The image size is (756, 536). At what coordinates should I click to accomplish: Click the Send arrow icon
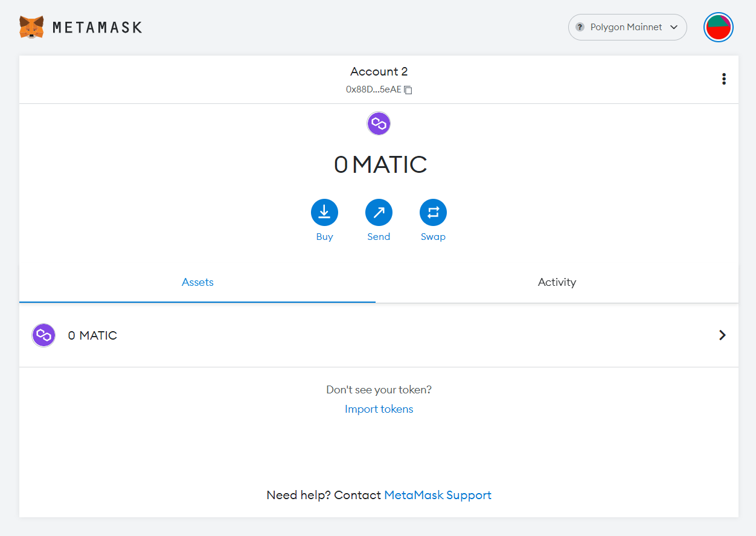click(x=379, y=213)
